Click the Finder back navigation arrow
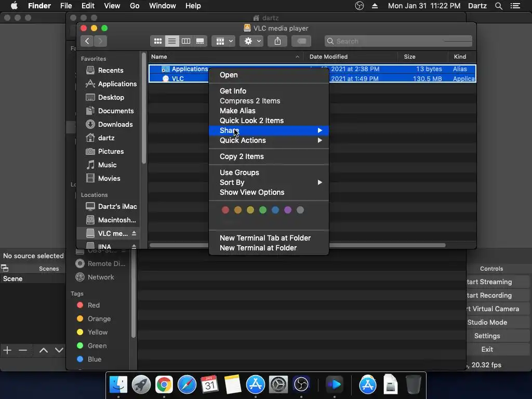This screenshot has height=399, width=532. tap(87, 41)
